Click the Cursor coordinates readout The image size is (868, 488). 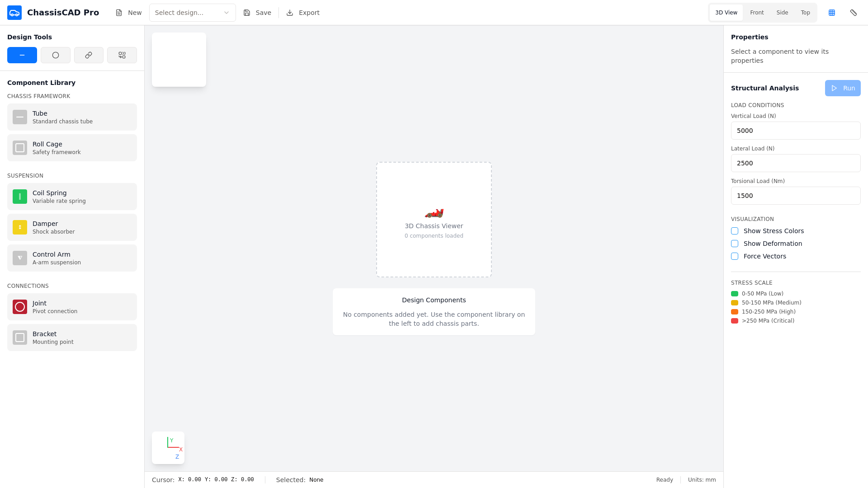coord(203,480)
